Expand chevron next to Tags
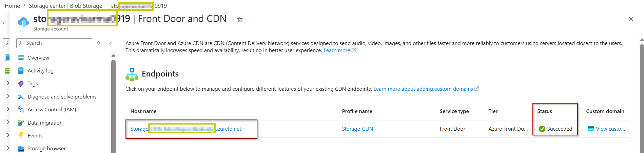 point(7,83)
